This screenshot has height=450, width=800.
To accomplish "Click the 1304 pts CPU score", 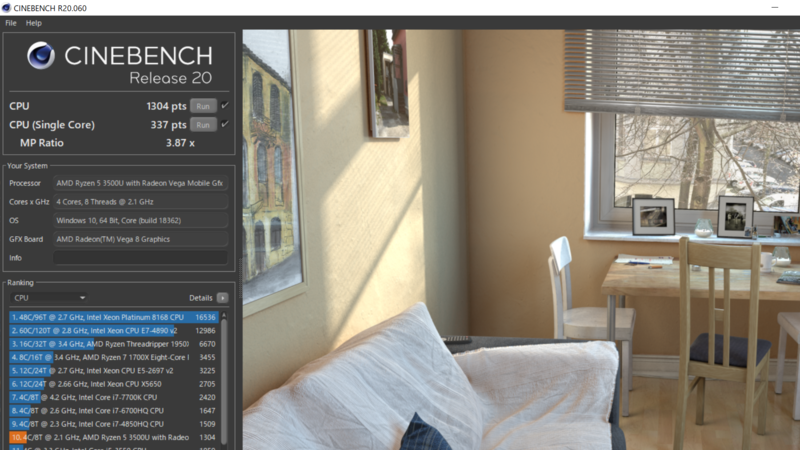I will tap(166, 106).
